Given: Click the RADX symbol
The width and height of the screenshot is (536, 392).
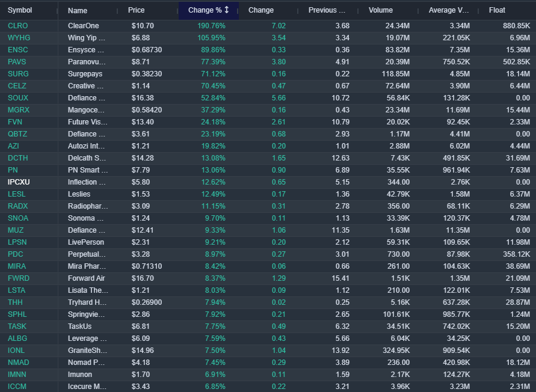Looking at the screenshot, I should pos(18,206).
